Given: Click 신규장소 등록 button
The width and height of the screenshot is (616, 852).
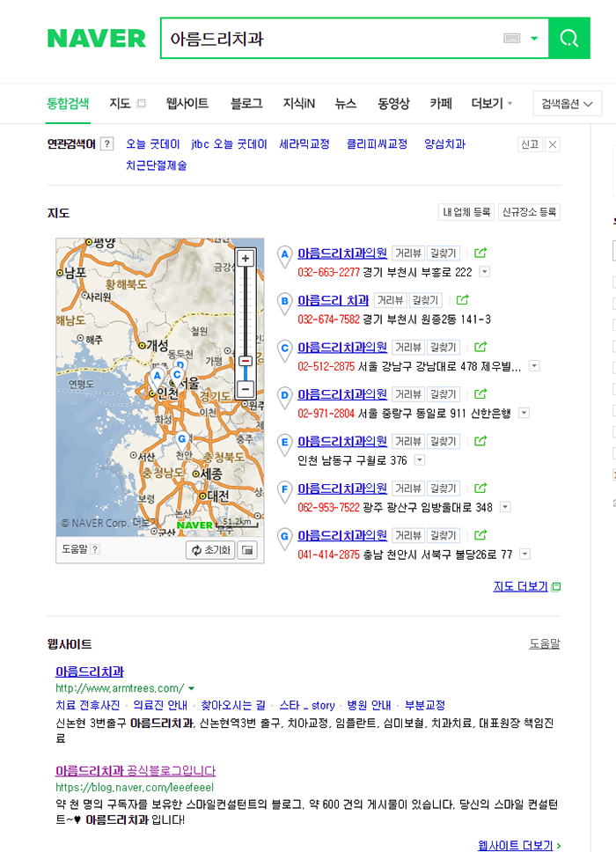Looking at the screenshot, I should tap(529, 212).
